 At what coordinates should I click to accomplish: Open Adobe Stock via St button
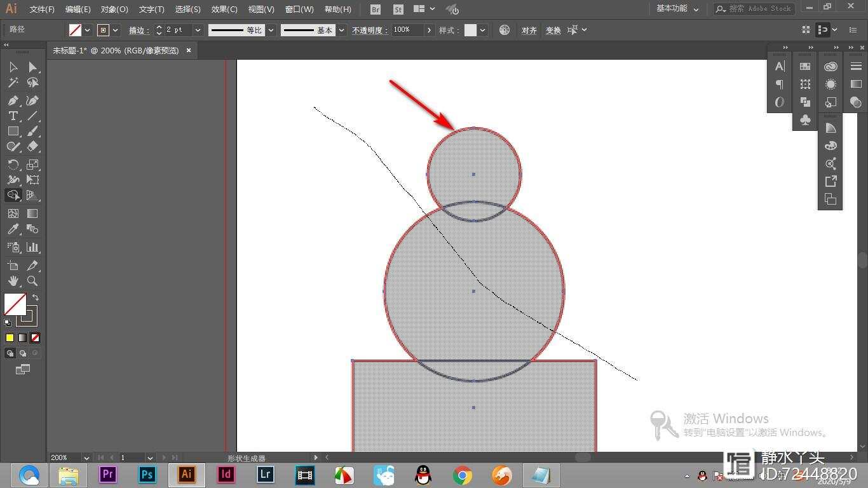point(398,10)
